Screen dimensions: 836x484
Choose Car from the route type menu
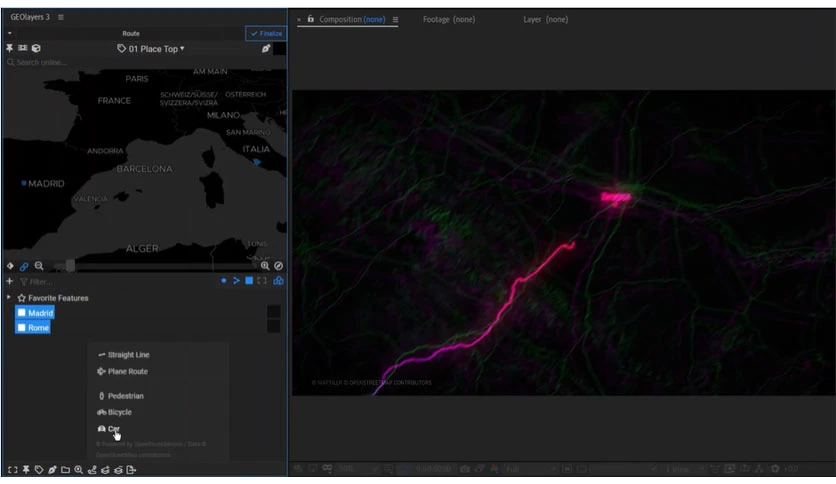113,428
